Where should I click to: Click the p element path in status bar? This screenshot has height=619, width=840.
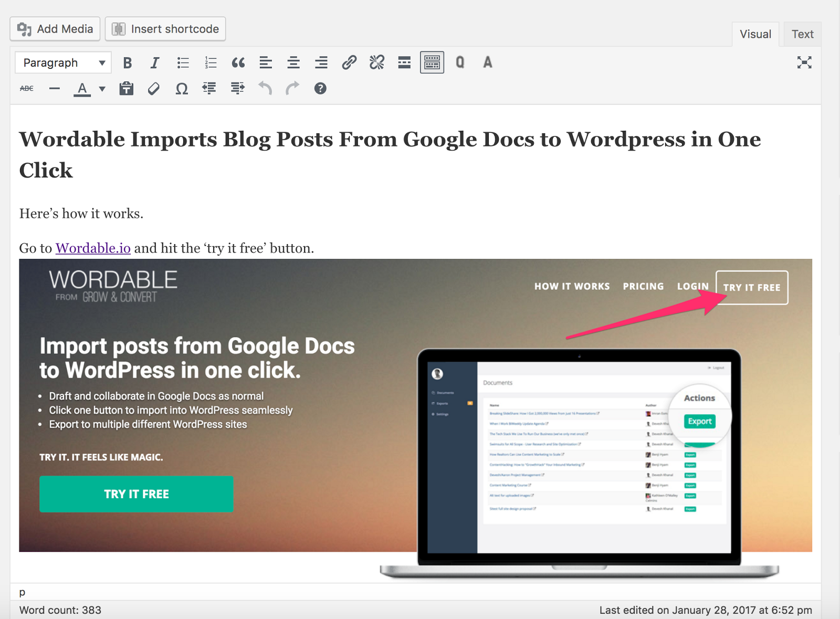point(22,592)
